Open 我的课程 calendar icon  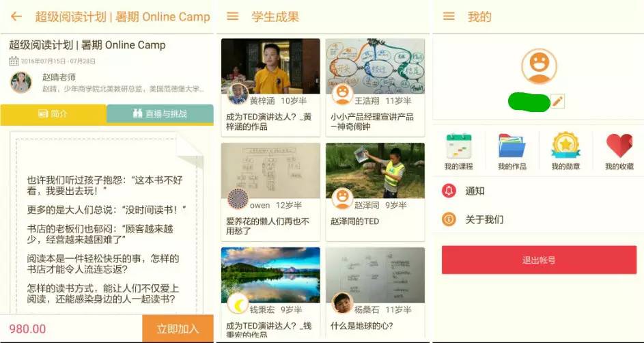pyautogui.click(x=459, y=146)
